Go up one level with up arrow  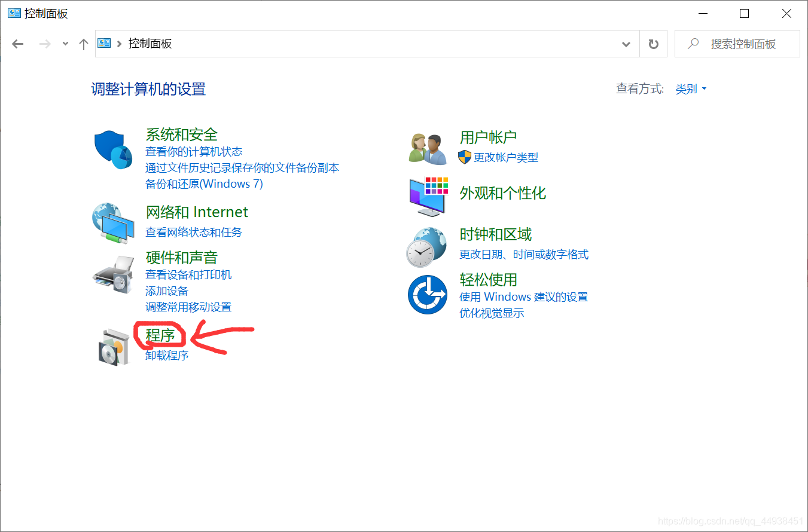[x=84, y=44]
